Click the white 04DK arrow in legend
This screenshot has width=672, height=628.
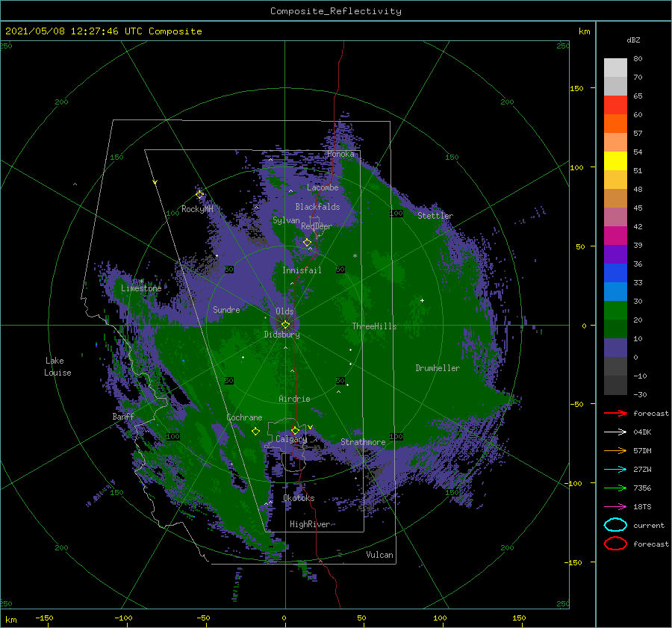coord(615,432)
